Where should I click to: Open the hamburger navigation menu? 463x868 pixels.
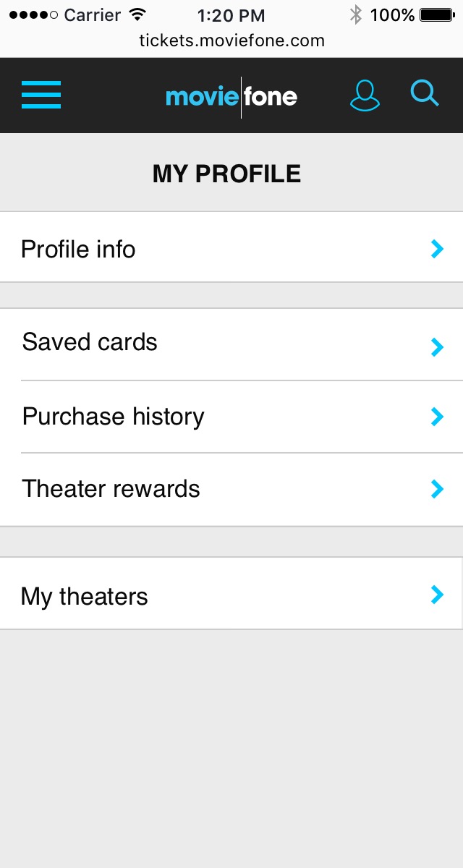(x=41, y=95)
